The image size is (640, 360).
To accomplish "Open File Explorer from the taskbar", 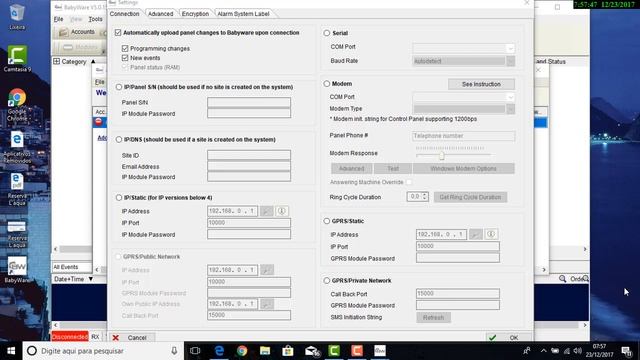I will pyautogui.click(x=265, y=351).
